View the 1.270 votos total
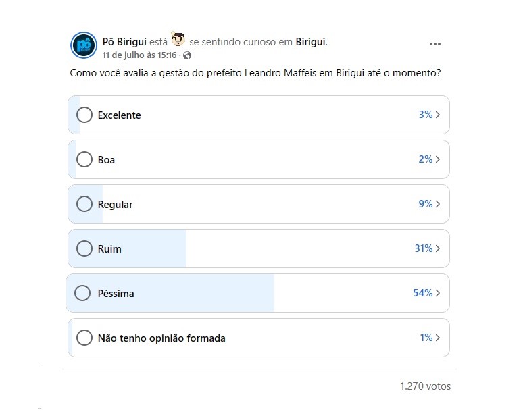This screenshot has height=420, width=523. tap(425, 386)
